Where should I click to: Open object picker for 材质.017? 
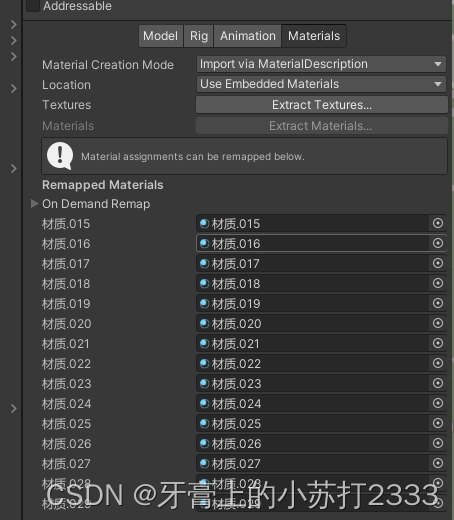tap(438, 263)
